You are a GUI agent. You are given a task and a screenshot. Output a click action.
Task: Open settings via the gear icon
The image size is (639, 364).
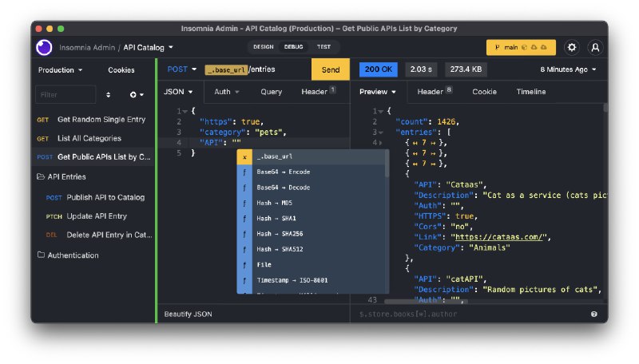click(572, 47)
